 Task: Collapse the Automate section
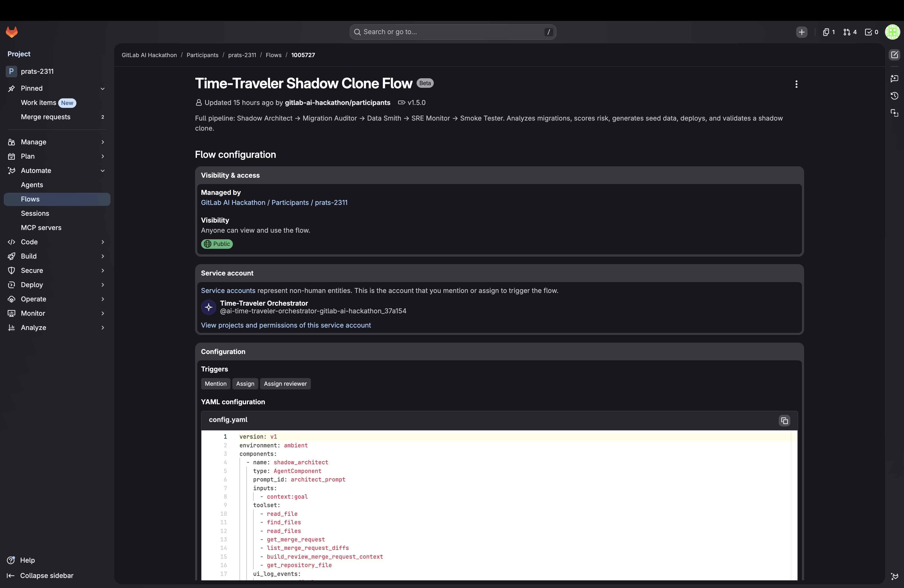(103, 171)
